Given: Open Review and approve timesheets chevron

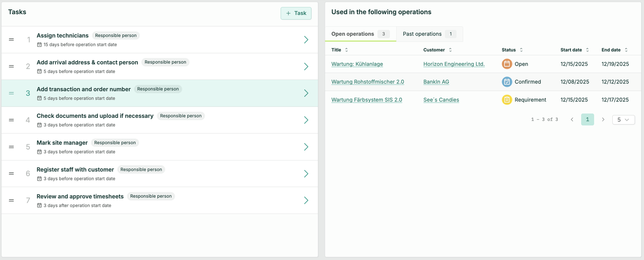Looking at the screenshot, I should pos(306,200).
